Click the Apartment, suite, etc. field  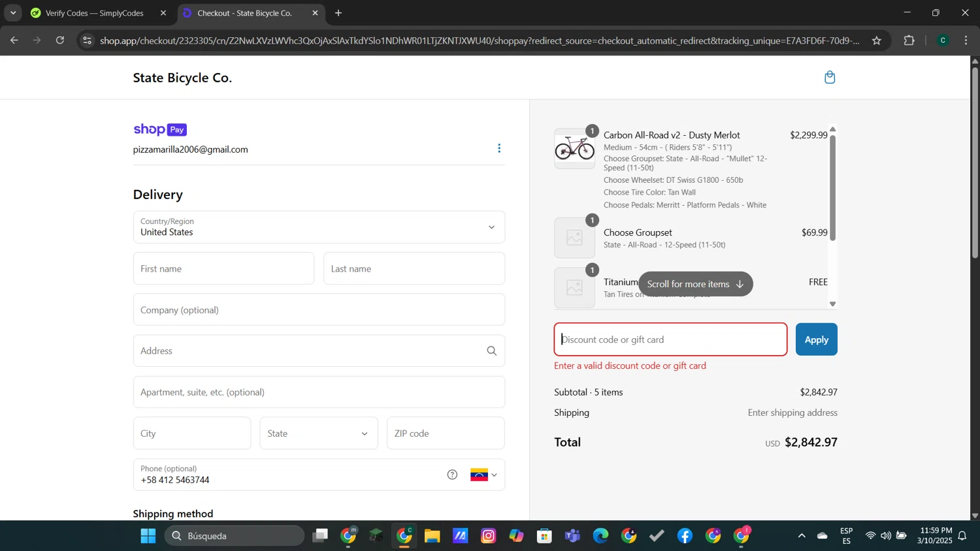pos(319,392)
